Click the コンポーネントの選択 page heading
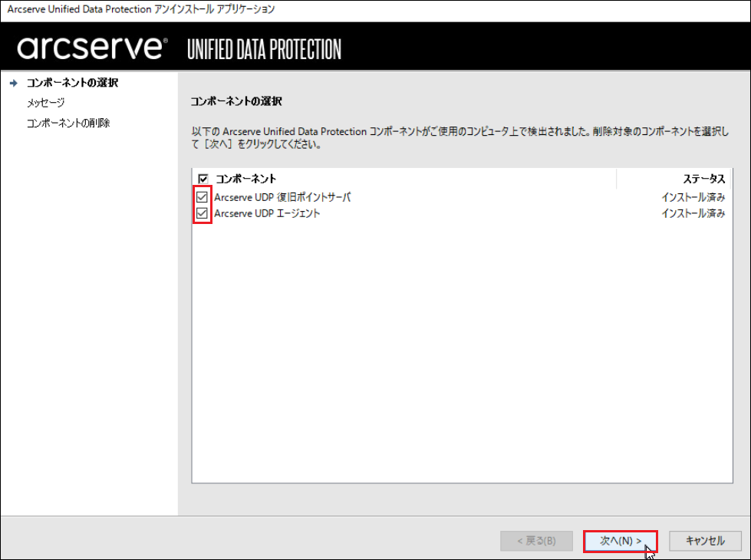 236,101
